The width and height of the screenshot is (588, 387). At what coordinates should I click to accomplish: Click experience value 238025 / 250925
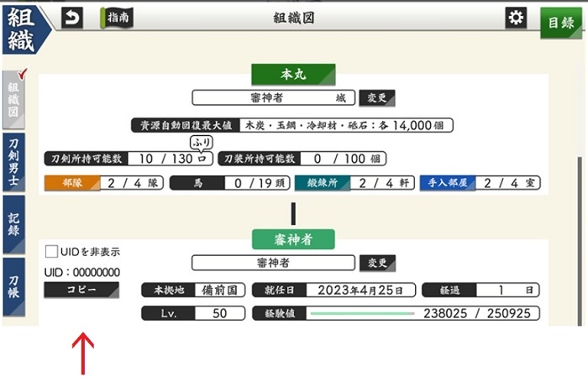click(x=477, y=314)
